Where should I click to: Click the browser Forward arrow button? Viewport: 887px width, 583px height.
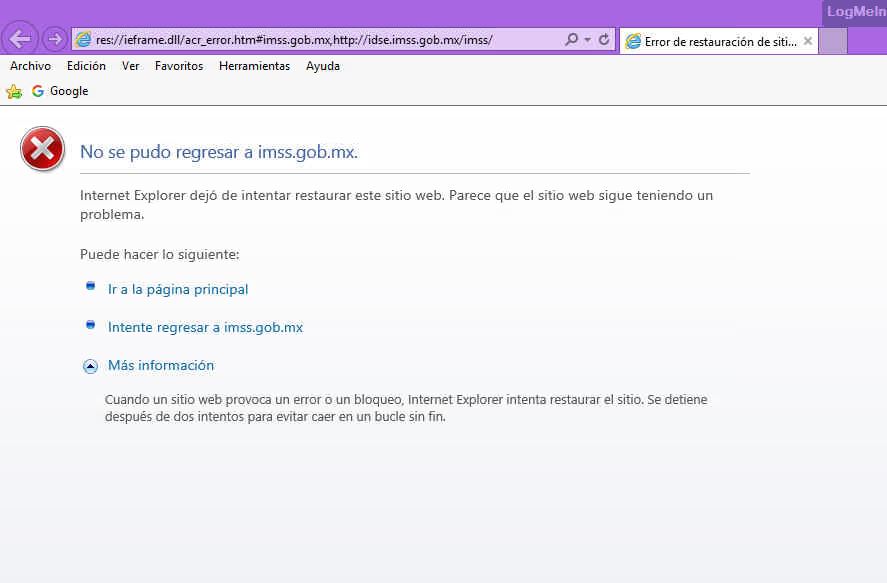pyautogui.click(x=55, y=39)
